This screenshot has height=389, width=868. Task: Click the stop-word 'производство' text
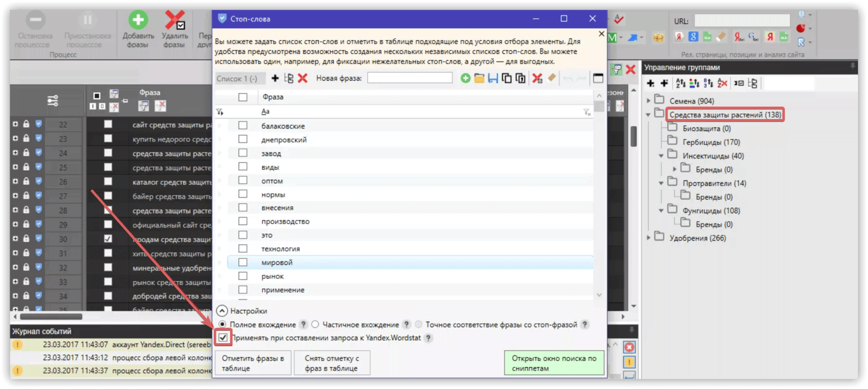point(285,221)
